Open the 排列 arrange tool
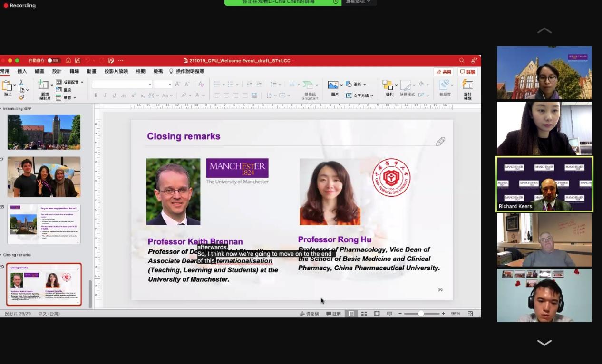 point(389,88)
